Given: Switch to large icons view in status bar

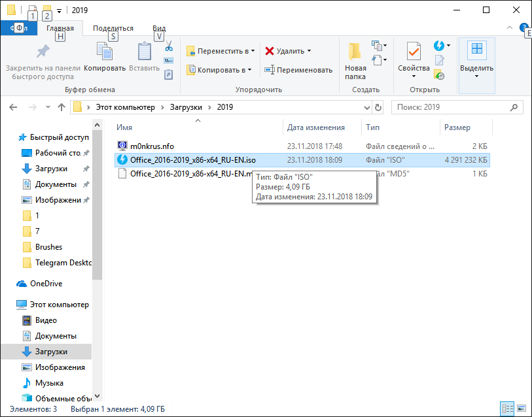Looking at the screenshot, I should pos(521,409).
